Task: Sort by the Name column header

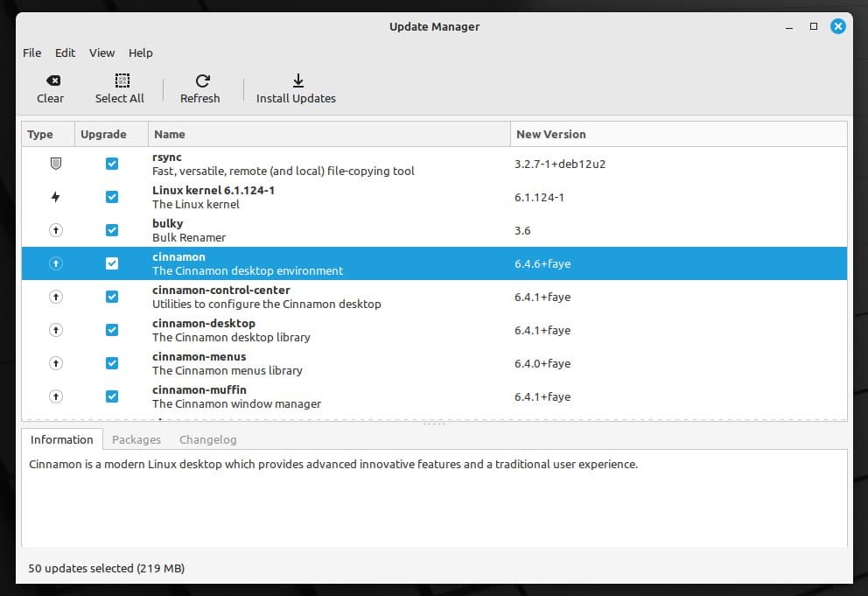Action: [x=329, y=134]
